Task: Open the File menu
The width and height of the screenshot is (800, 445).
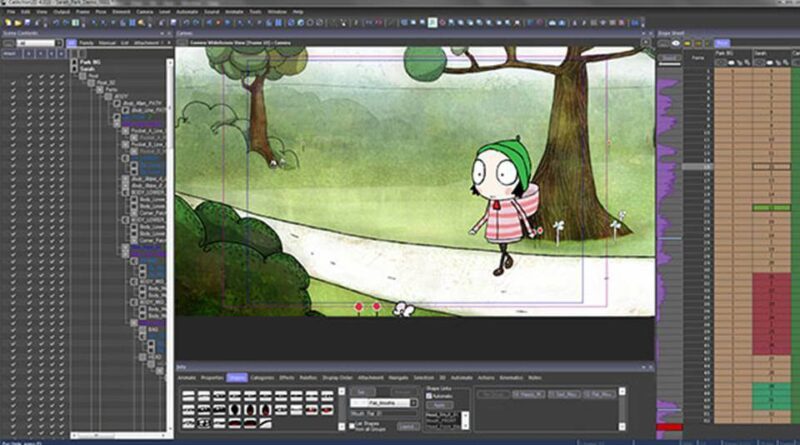Action: click(11, 11)
